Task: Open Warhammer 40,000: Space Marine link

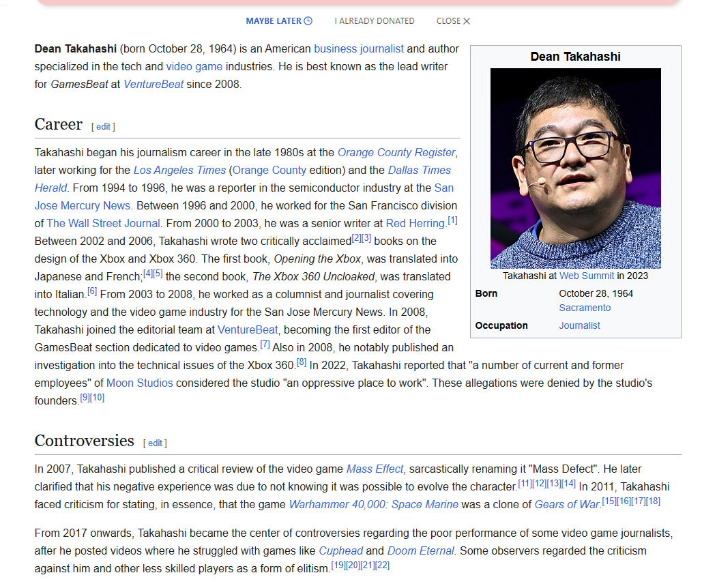Action: point(373,504)
